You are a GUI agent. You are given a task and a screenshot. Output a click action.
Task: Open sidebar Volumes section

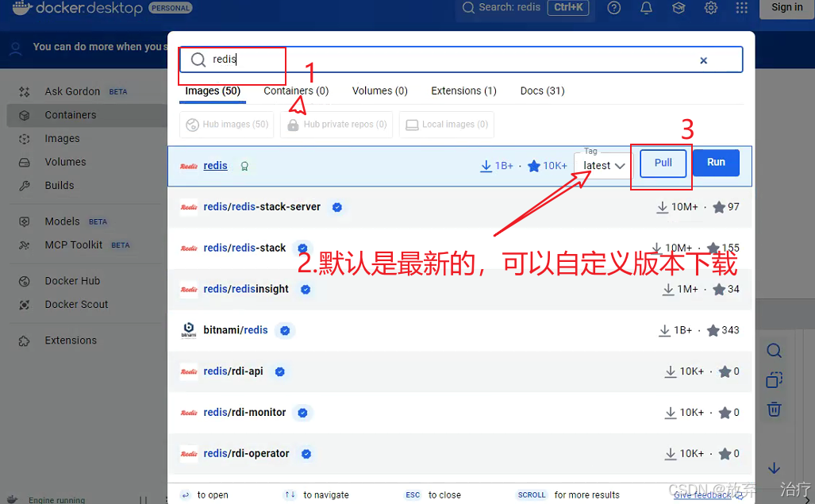[86, 162]
